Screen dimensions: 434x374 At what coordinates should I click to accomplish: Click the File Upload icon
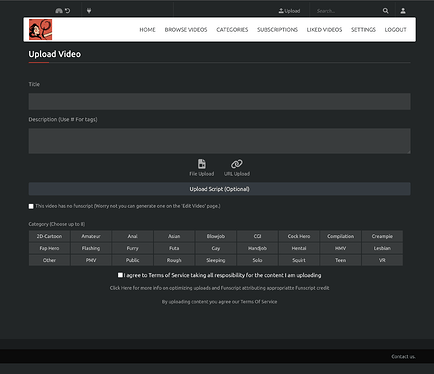(202, 164)
